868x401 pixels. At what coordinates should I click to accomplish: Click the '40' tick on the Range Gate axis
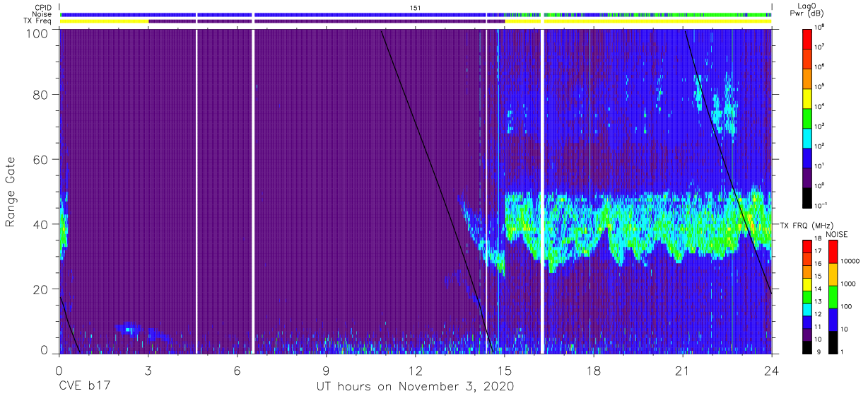[x=41, y=224]
